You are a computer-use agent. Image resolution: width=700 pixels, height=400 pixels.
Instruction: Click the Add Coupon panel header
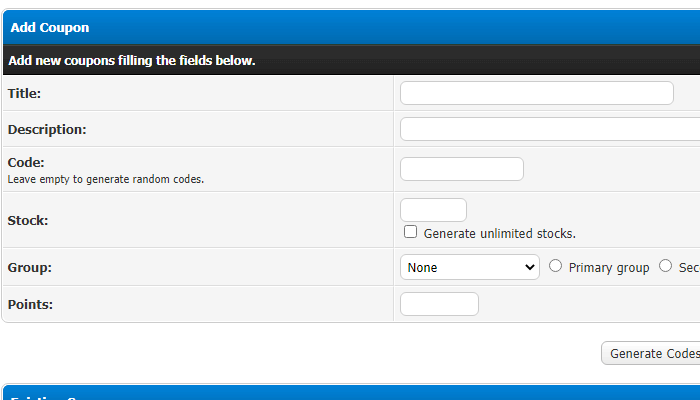pos(50,27)
